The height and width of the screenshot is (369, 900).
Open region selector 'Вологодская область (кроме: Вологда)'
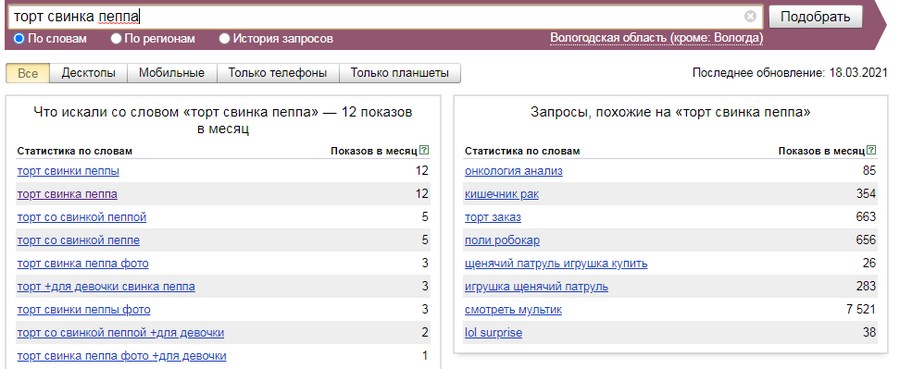coord(657,38)
